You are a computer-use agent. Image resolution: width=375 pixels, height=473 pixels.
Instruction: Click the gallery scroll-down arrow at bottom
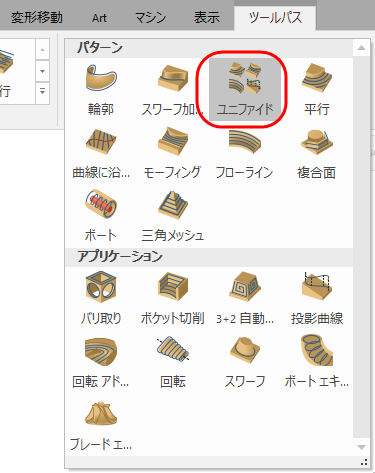coord(362,447)
